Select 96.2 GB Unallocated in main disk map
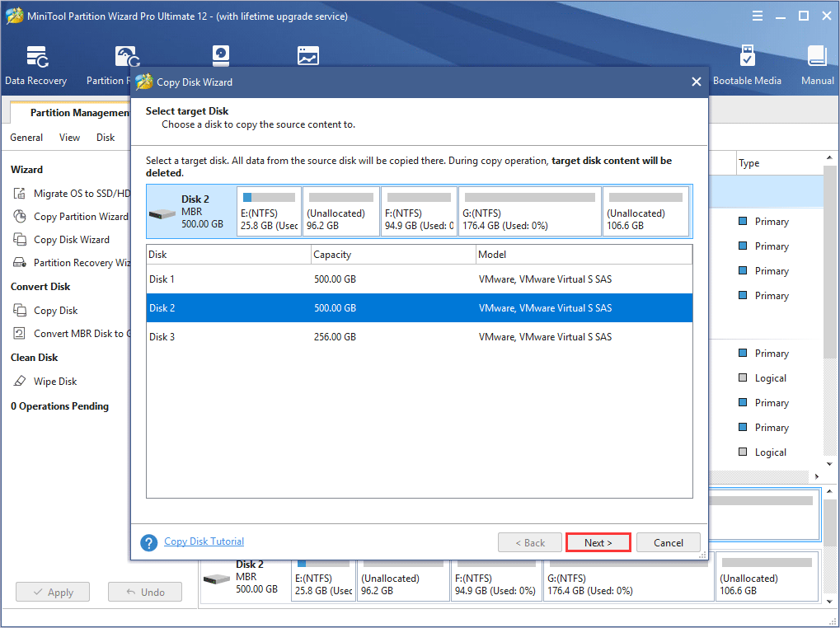840x628 pixels. (x=403, y=581)
